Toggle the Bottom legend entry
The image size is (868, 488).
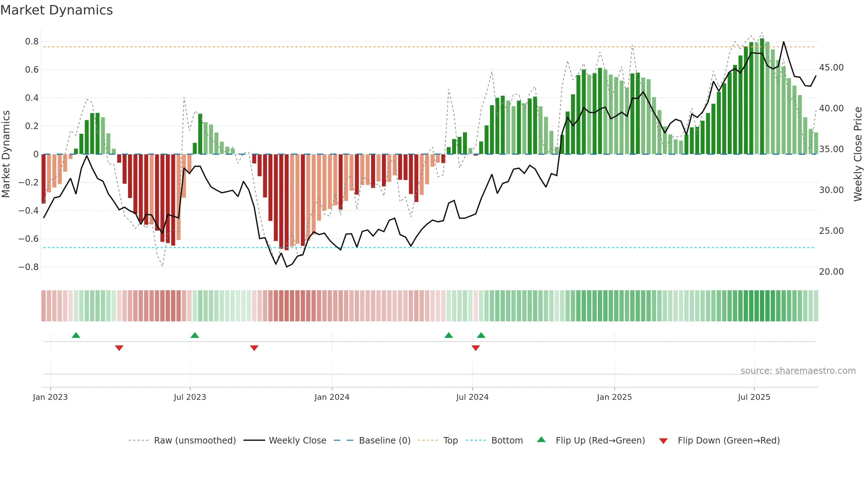[494, 440]
